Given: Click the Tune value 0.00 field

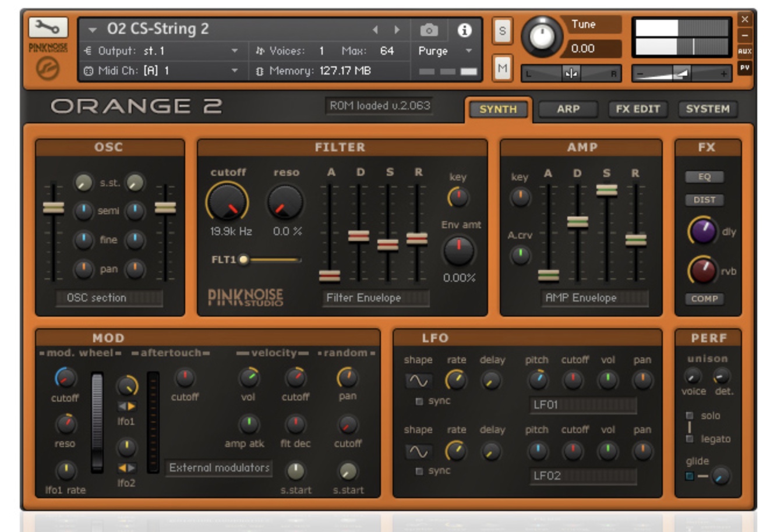Looking at the screenshot, I should (x=593, y=49).
